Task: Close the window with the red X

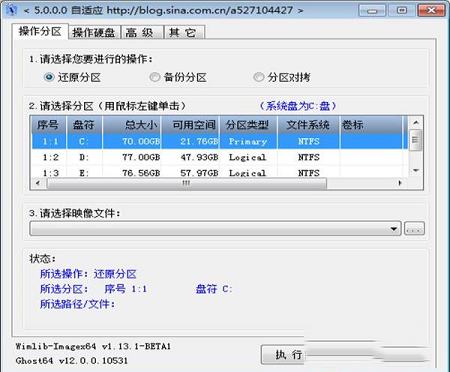Action: (x=431, y=11)
